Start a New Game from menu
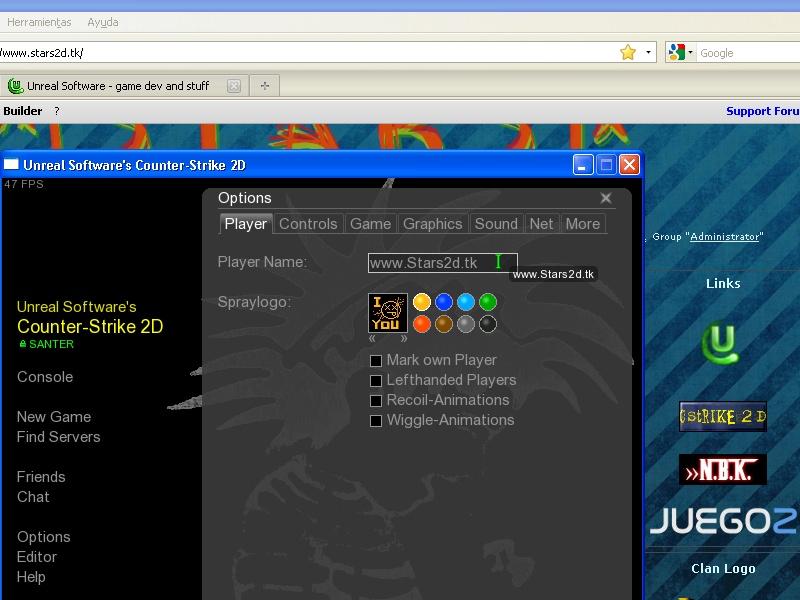This screenshot has width=800, height=600. [54, 417]
